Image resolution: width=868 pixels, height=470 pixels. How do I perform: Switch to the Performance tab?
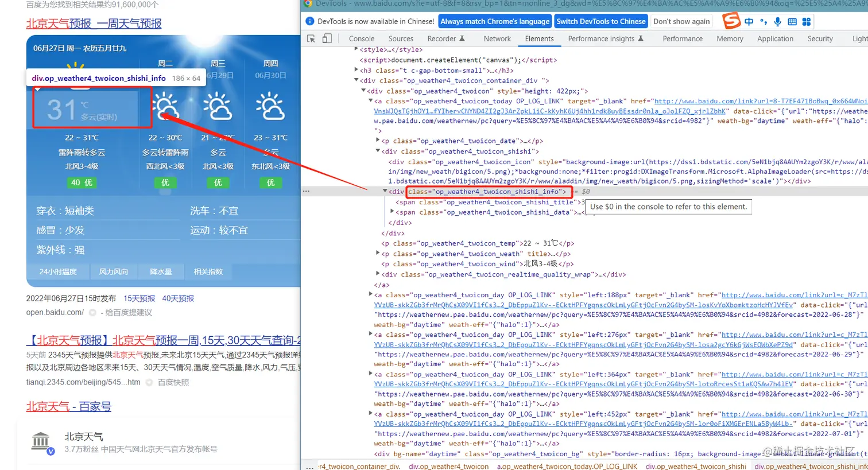pyautogui.click(x=683, y=38)
